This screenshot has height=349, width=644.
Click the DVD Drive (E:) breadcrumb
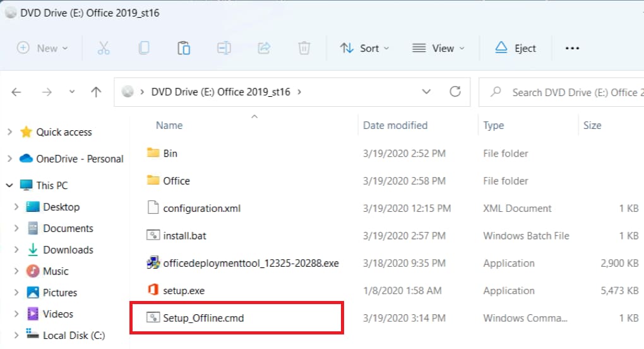(220, 92)
